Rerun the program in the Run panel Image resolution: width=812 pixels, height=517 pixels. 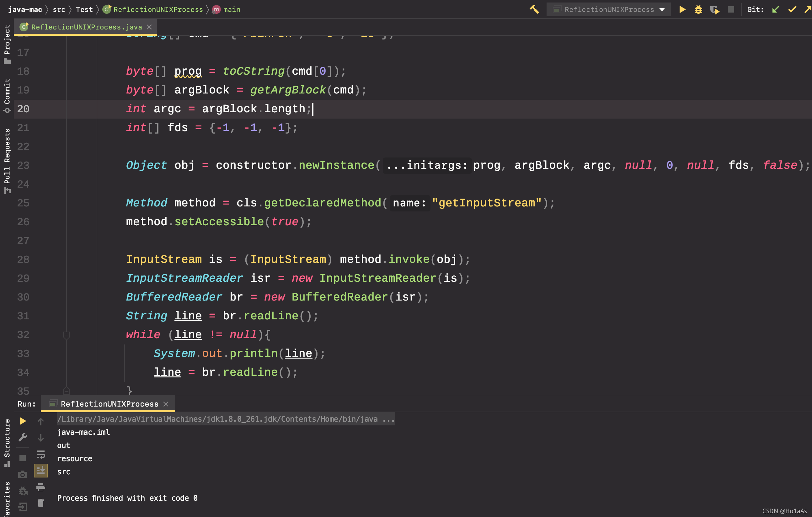click(x=23, y=421)
